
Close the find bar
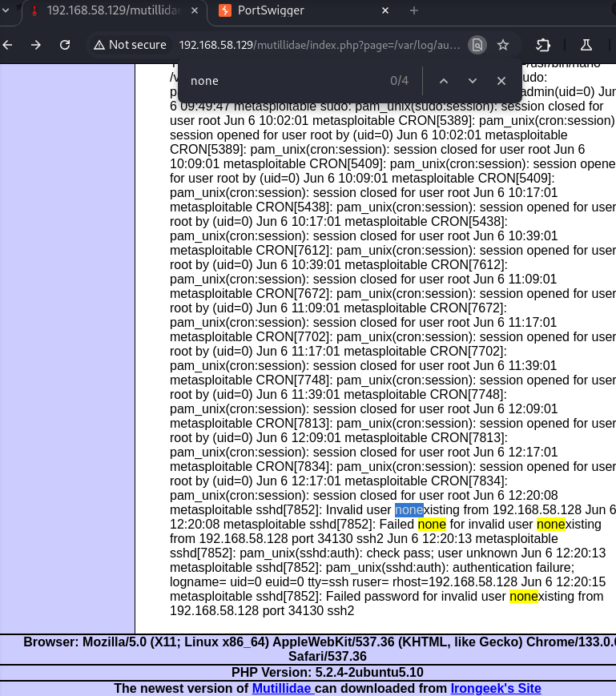click(501, 81)
